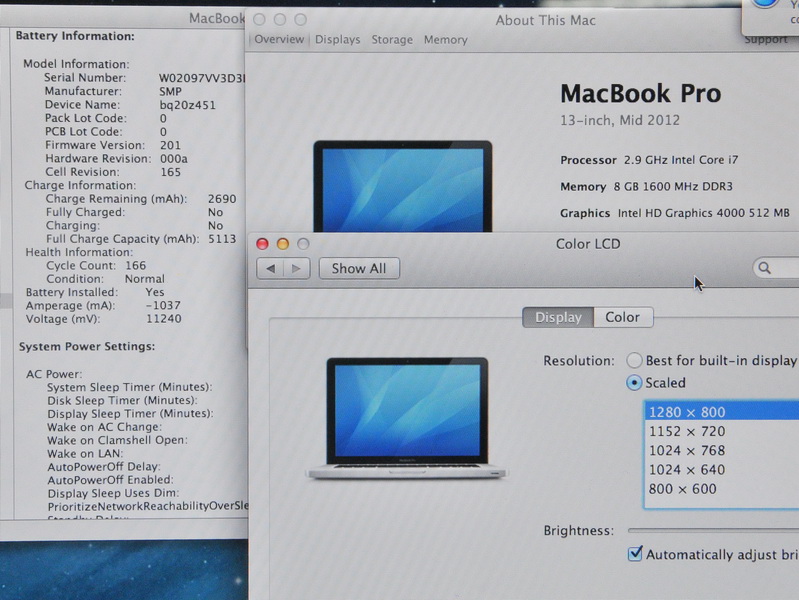Click the MacBook preview image in Color LCD
The height and width of the screenshot is (600, 799).
406,419
